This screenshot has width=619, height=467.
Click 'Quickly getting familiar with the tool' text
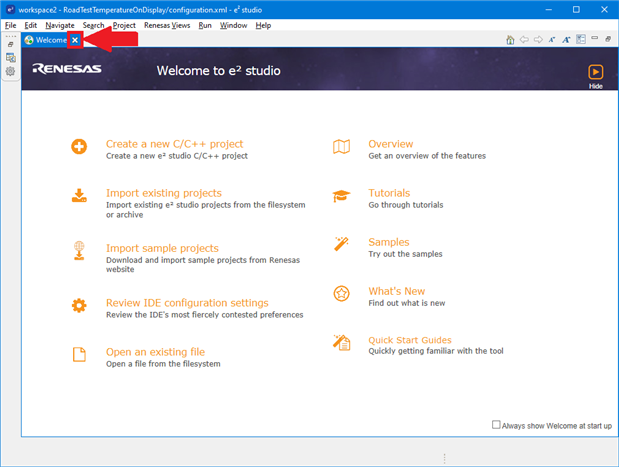click(436, 351)
